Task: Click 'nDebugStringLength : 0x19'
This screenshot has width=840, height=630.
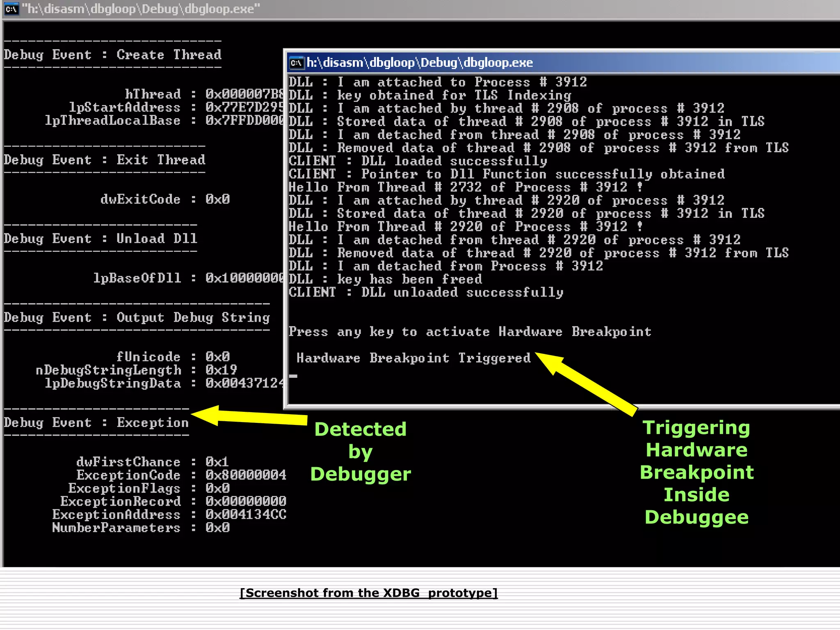Action: coord(137,370)
